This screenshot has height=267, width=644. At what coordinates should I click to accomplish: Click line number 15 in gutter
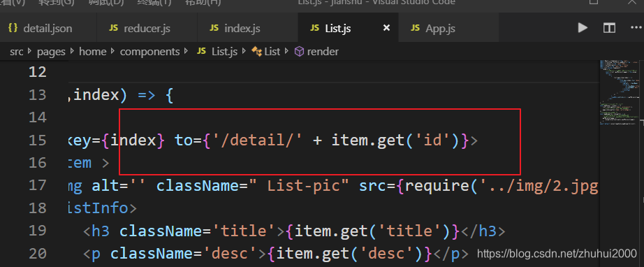[38, 140]
